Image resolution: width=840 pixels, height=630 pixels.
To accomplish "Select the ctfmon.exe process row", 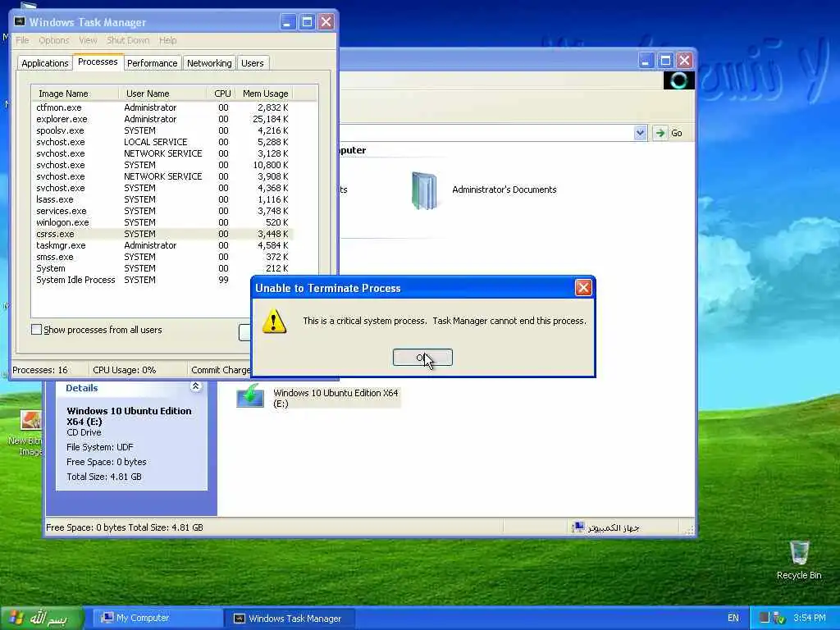I will coord(162,107).
